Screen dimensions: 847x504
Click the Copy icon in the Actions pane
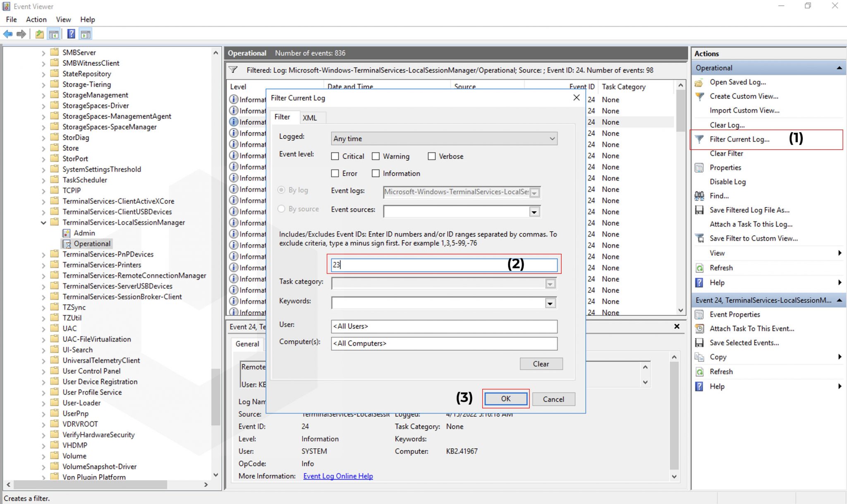699,356
